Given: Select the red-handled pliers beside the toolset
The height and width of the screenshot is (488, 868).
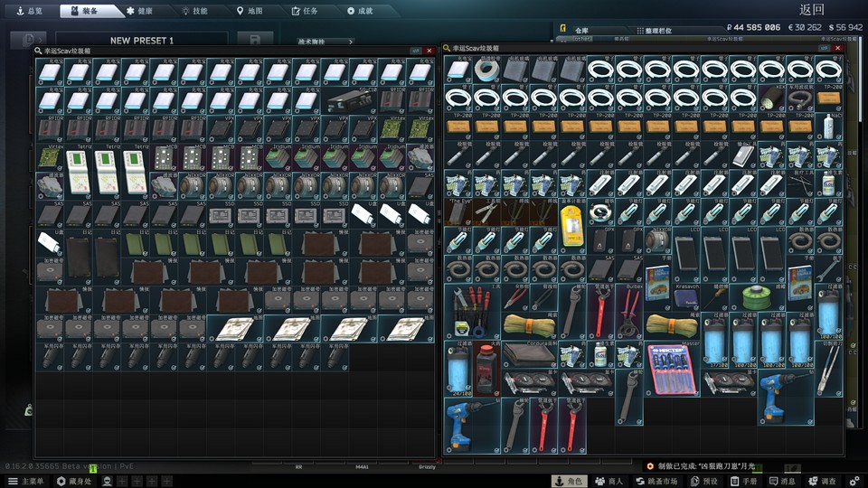Looking at the screenshot, I should pos(514,297).
